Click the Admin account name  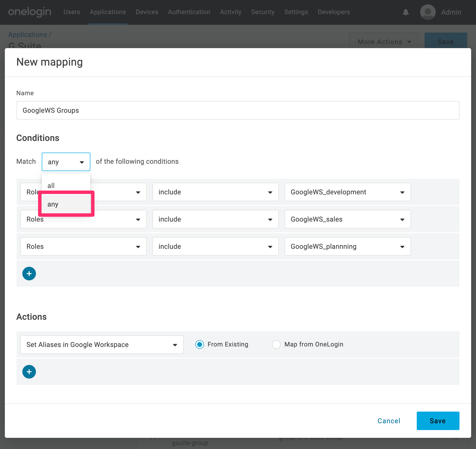click(451, 12)
